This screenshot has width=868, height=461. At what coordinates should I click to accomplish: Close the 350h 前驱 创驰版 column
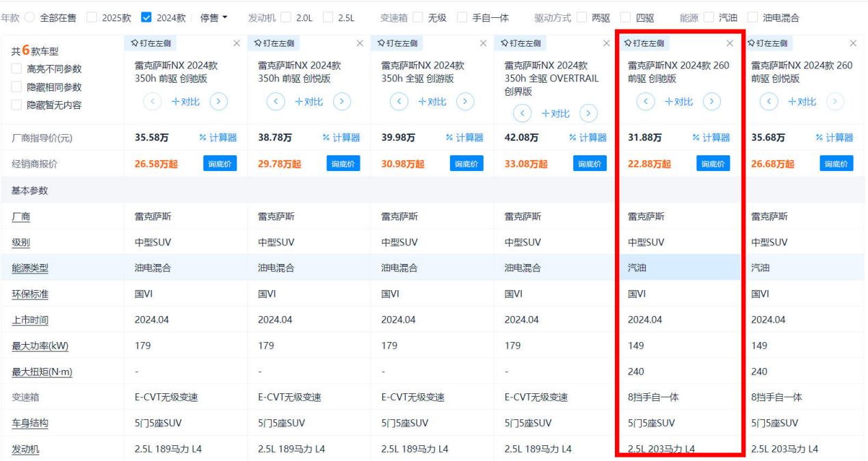[237, 44]
